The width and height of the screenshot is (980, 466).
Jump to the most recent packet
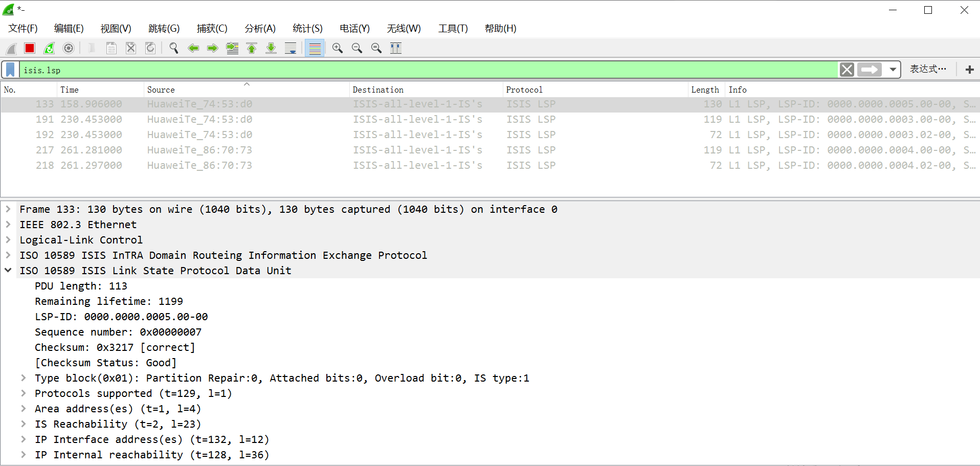pyautogui.click(x=271, y=48)
